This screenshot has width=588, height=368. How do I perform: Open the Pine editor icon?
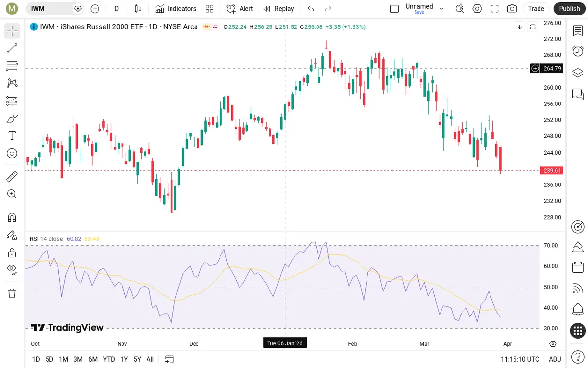coord(578,246)
